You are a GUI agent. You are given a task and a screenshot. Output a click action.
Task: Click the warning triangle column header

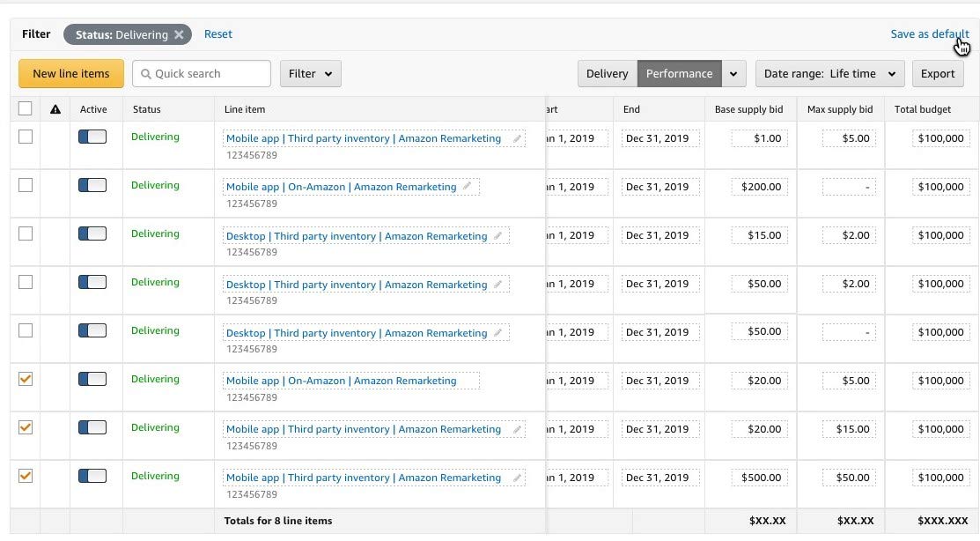(x=55, y=109)
